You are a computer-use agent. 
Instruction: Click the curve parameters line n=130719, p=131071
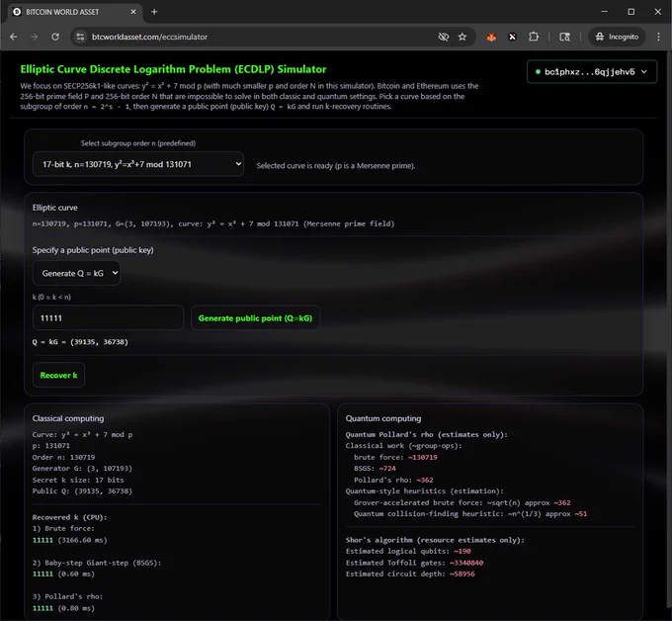[213, 223]
